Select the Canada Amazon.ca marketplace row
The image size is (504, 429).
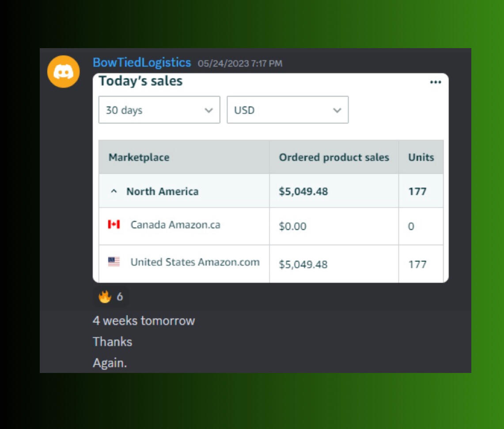175,225
